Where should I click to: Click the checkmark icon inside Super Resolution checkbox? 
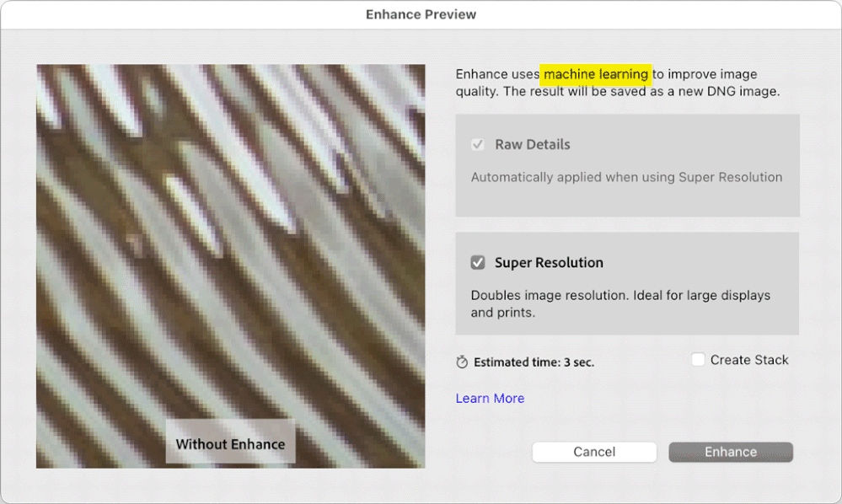(477, 262)
